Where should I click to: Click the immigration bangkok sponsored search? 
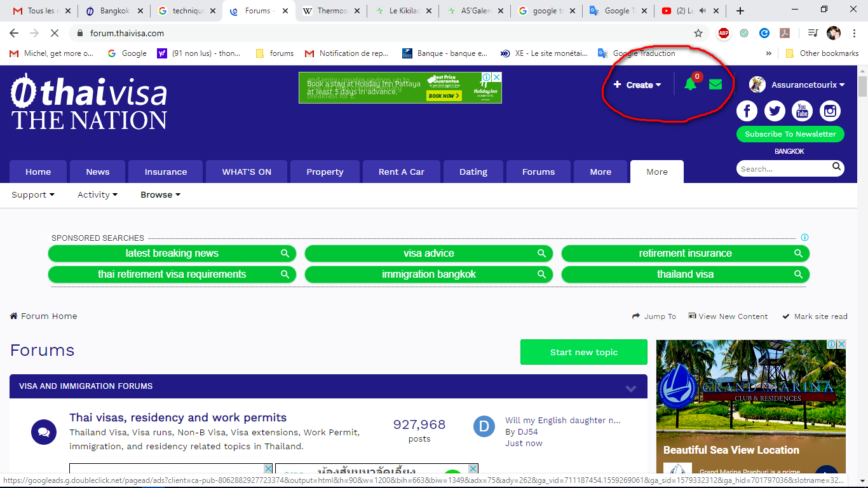coord(429,274)
